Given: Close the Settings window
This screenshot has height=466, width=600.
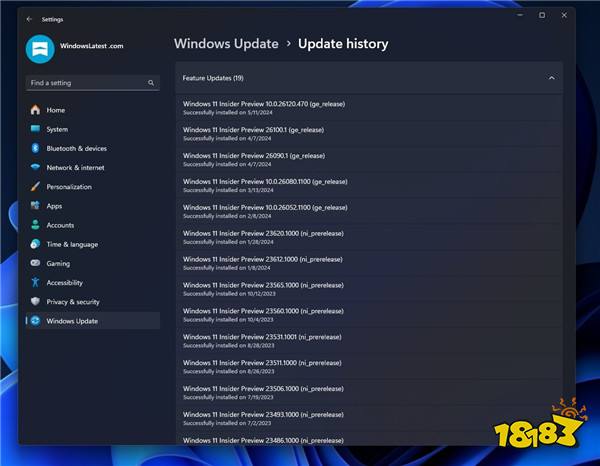Looking at the screenshot, I should [x=564, y=15].
